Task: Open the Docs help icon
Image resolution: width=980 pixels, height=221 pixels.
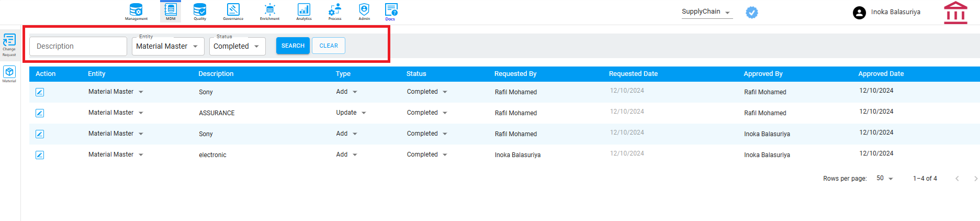Action: pyautogui.click(x=391, y=12)
